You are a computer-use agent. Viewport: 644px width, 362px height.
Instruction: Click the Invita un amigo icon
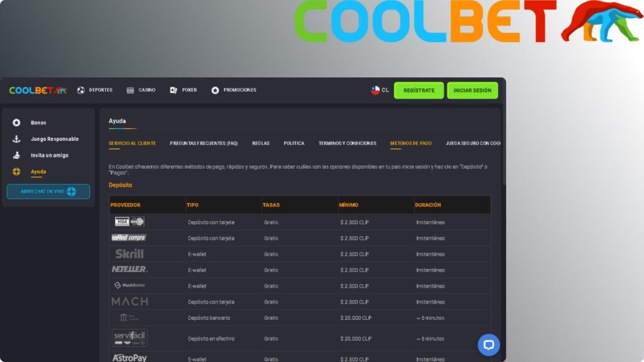click(x=17, y=155)
